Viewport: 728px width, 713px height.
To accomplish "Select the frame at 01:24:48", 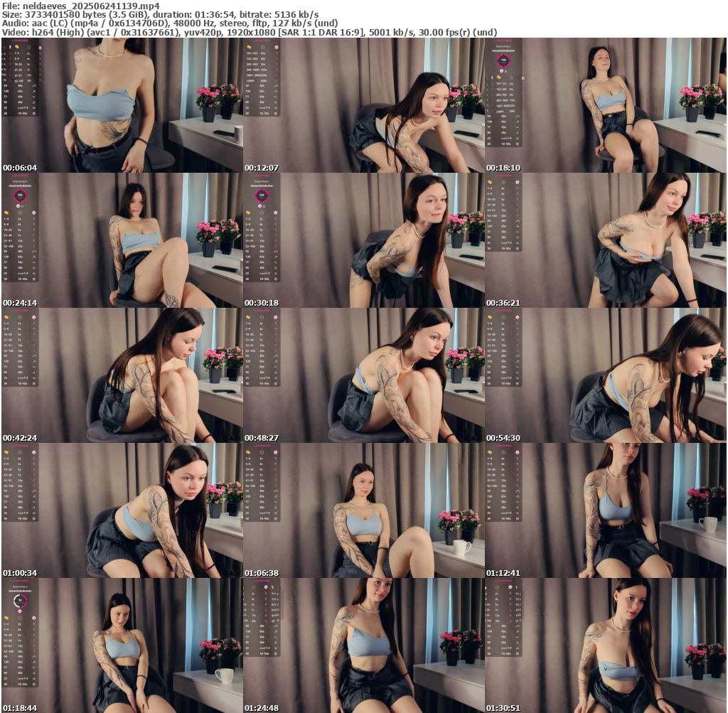I will 363,645.
